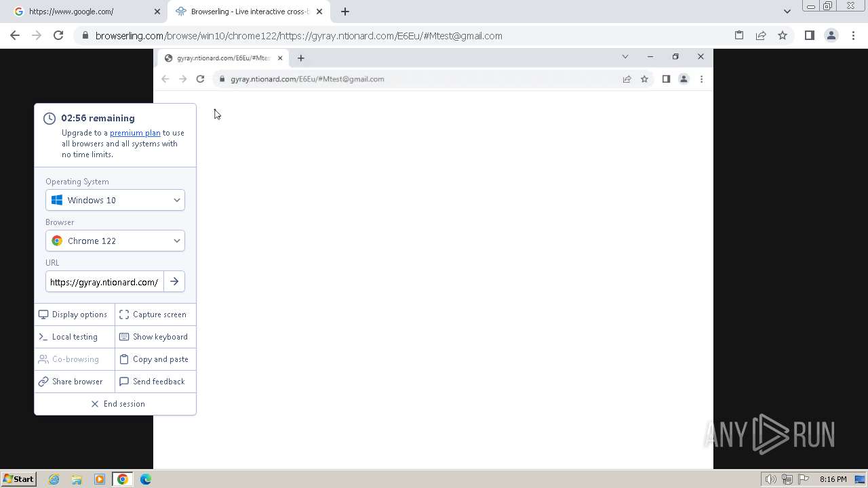The height and width of the screenshot is (488, 868).
Task: Expand the inner browser tab search chevron
Action: tap(625, 57)
